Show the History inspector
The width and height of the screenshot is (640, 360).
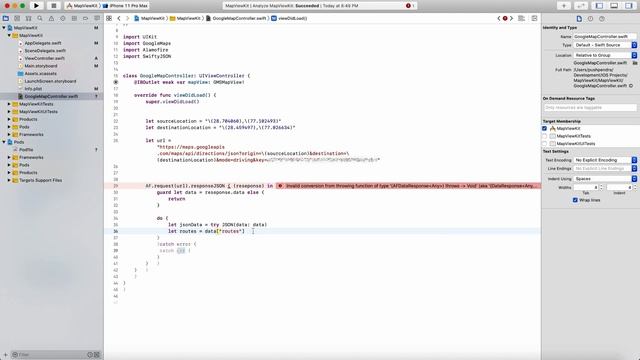pos(590,19)
